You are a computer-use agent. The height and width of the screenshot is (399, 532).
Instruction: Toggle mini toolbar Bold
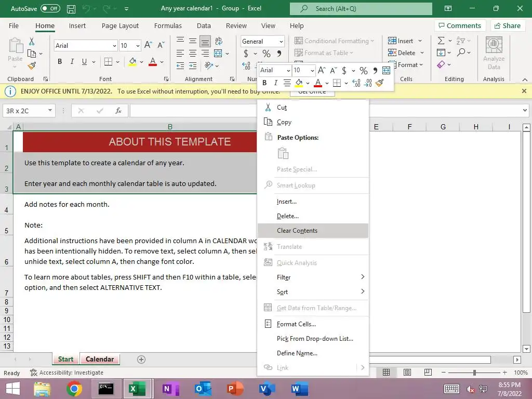(x=264, y=83)
